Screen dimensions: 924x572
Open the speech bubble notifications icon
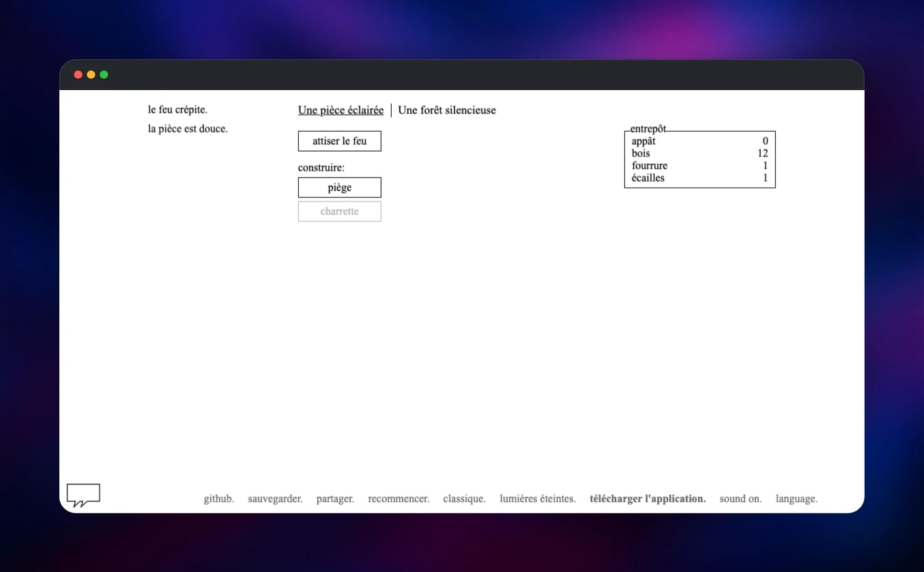point(83,496)
